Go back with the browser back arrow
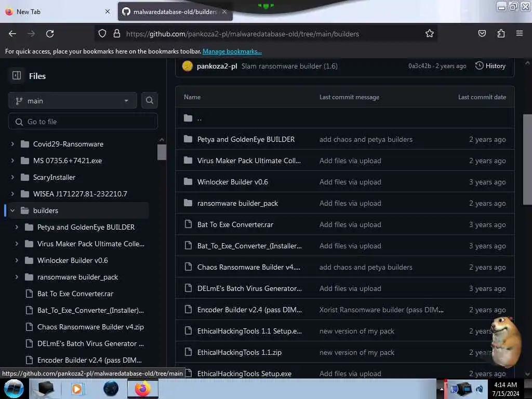Screen dimensions: 532x399 click(x=12, y=34)
